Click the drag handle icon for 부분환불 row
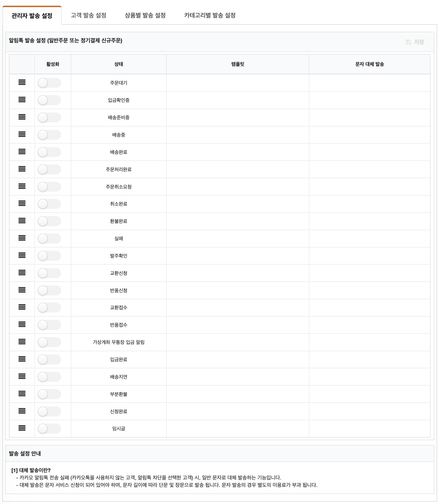Image resolution: width=440 pixels, height=504 pixels. (x=22, y=393)
